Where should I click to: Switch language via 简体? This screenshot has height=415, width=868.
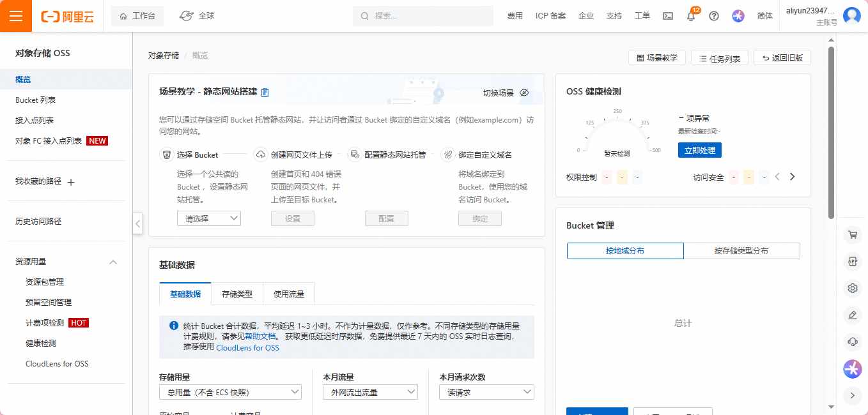click(765, 16)
